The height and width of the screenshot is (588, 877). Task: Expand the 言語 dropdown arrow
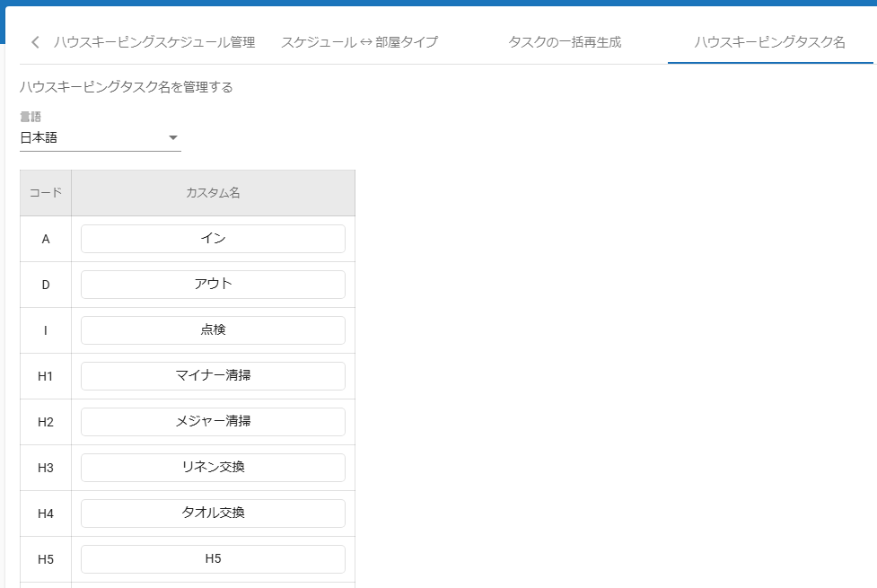pyautogui.click(x=173, y=138)
